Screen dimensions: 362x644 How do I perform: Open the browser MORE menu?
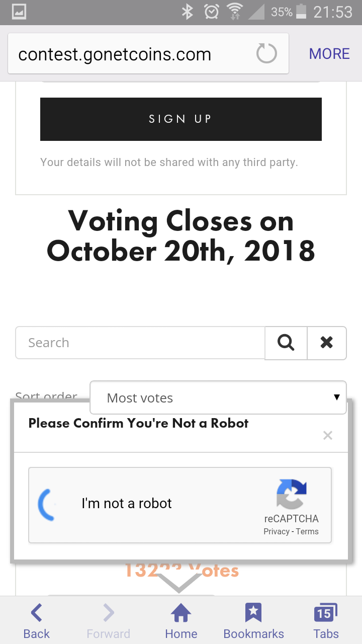click(329, 54)
